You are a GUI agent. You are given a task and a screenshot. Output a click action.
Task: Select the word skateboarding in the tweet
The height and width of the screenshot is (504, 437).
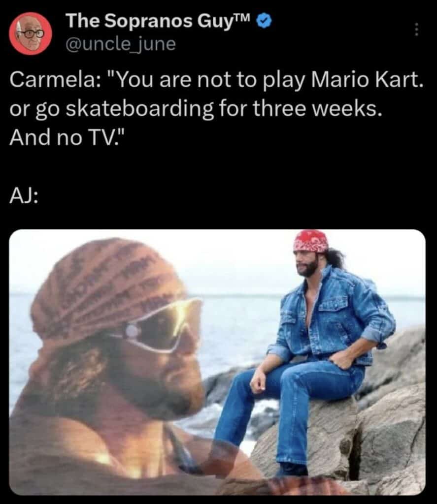140,108
